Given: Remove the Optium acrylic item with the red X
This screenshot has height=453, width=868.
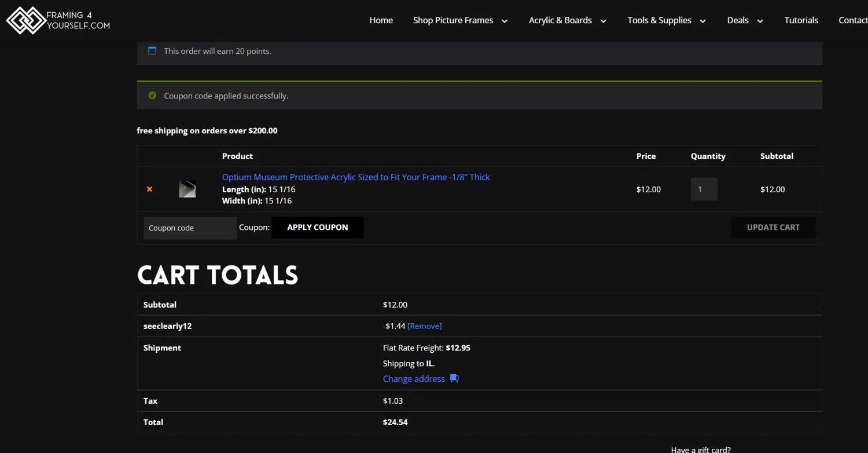Looking at the screenshot, I should point(149,189).
